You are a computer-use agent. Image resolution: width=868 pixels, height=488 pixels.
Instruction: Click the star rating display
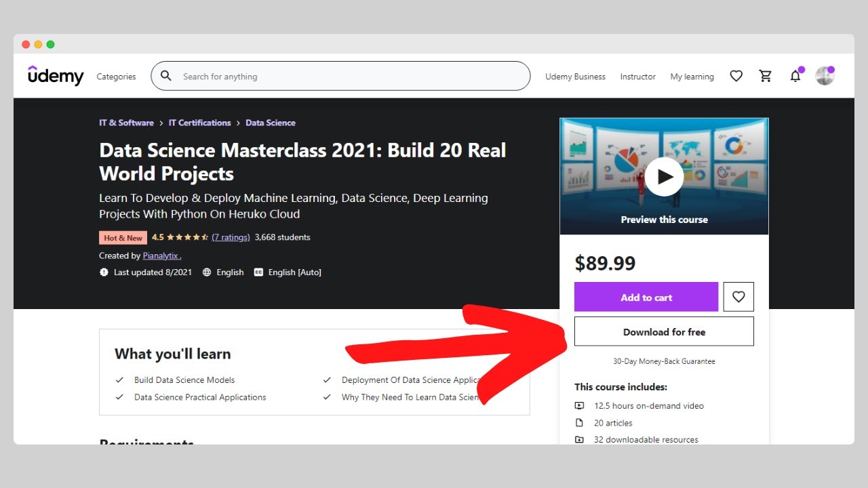coord(188,237)
